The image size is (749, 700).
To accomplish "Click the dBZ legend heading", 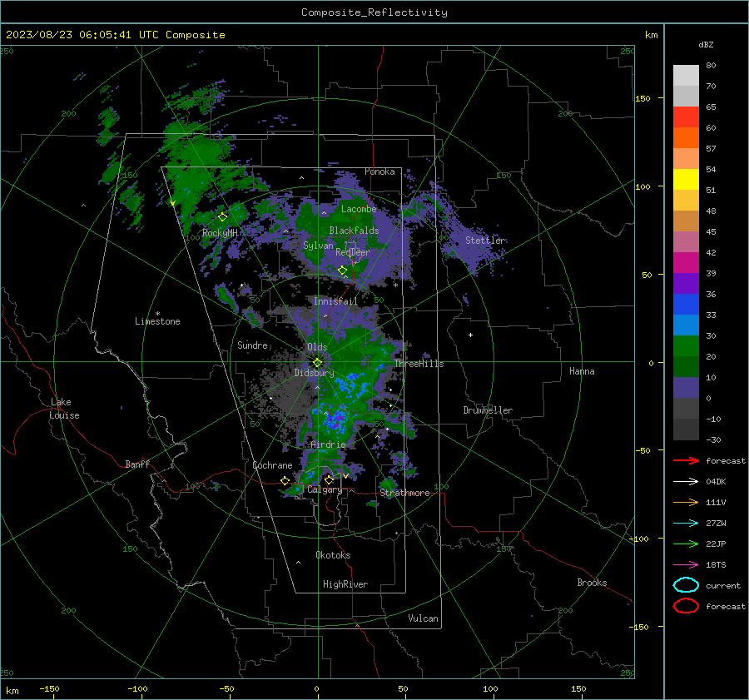I will [x=706, y=44].
